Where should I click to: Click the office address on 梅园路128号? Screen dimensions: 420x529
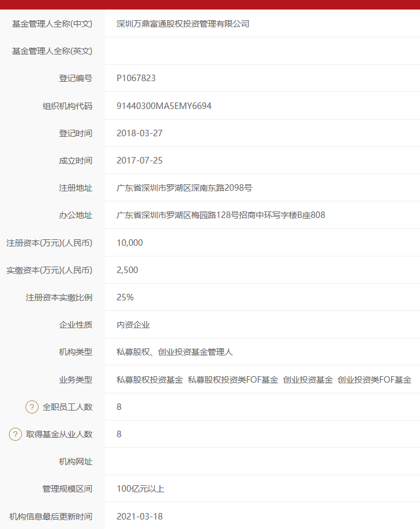point(221,215)
